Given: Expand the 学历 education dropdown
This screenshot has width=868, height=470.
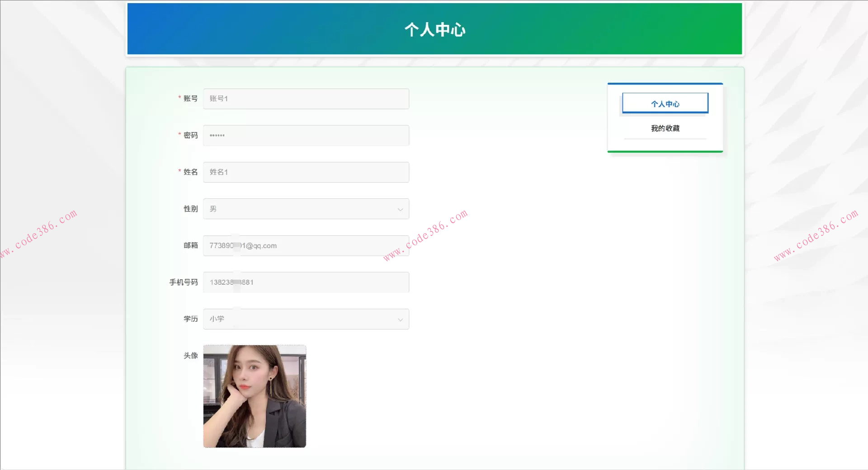Looking at the screenshot, I should pyautogui.click(x=306, y=319).
